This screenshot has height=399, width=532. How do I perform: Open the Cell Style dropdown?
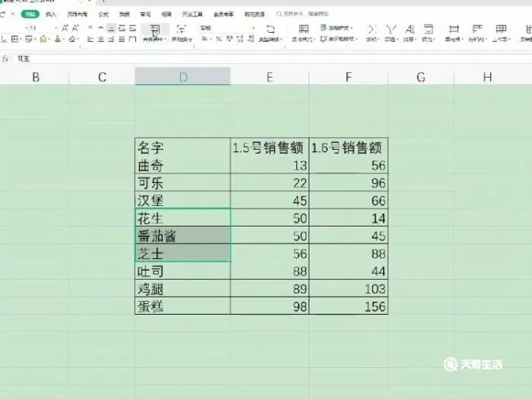339,39
